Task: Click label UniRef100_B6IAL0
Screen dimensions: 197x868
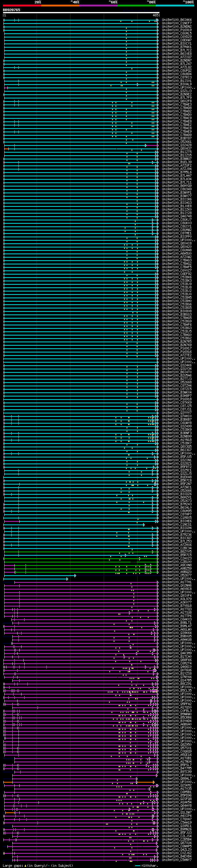Action: (x=177, y=507)
